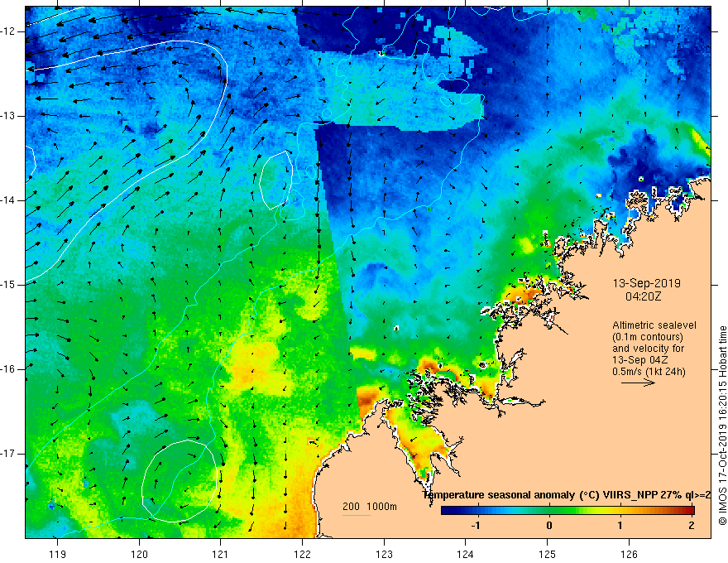Click longitude axis label 124

(x=466, y=554)
